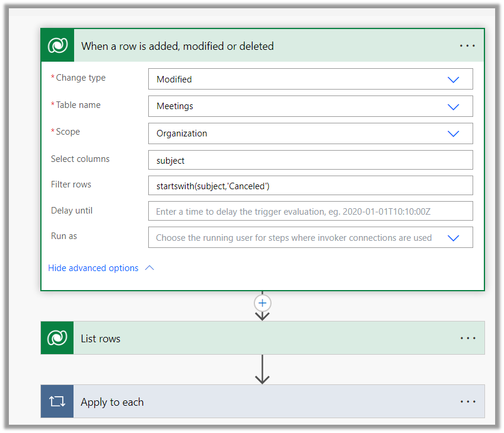The height and width of the screenshot is (433, 504).
Task: Open the List rows ellipsis menu
Action: click(467, 338)
